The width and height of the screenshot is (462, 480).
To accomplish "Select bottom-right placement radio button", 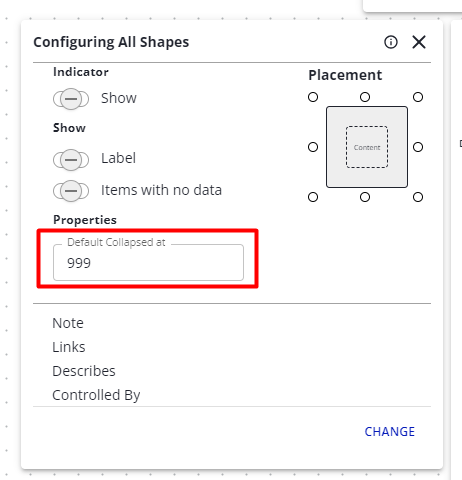I will pos(418,197).
